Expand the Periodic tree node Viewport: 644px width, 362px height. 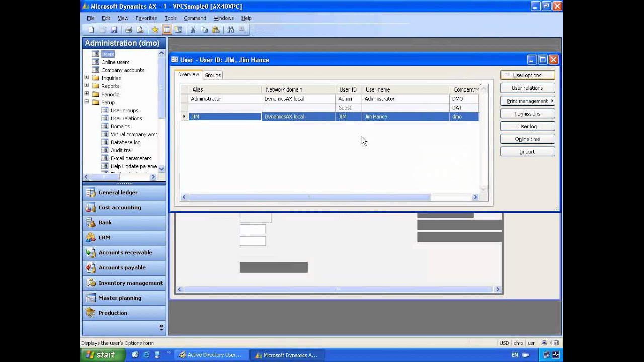pos(86,94)
